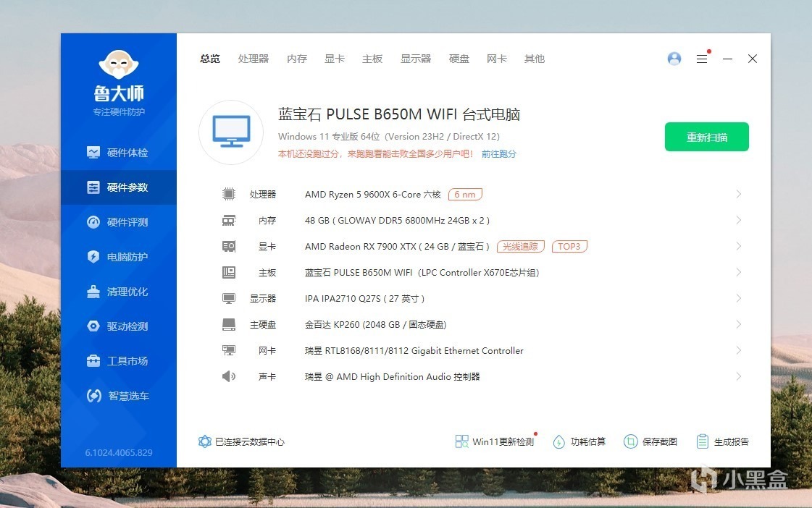Open the hamburger main menu
The height and width of the screenshot is (508, 812).
702,59
